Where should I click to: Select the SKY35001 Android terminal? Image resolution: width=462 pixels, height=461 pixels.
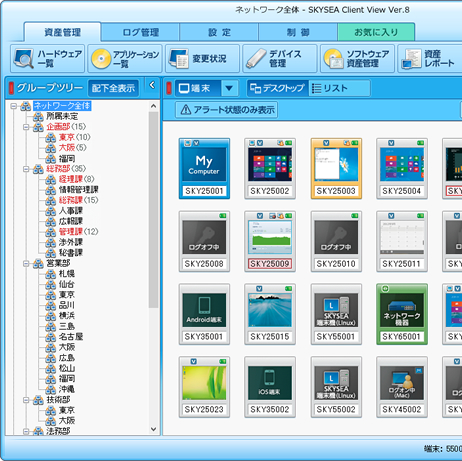204,314
